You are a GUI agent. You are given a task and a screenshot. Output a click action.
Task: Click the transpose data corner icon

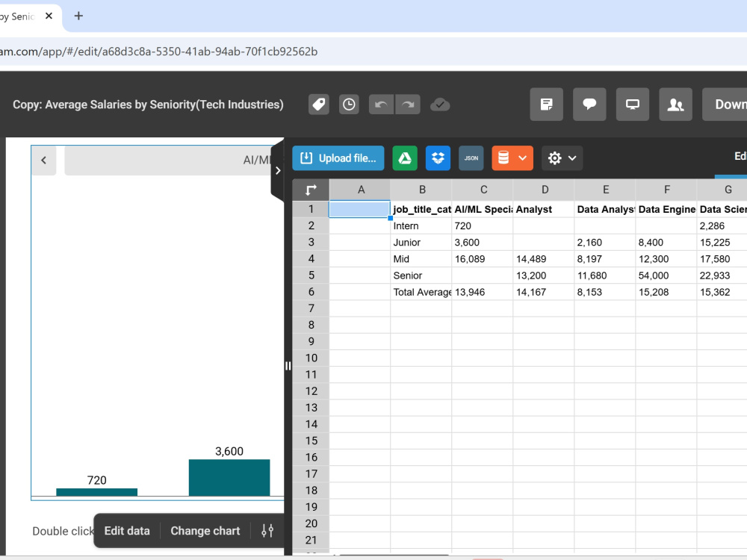click(x=311, y=190)
